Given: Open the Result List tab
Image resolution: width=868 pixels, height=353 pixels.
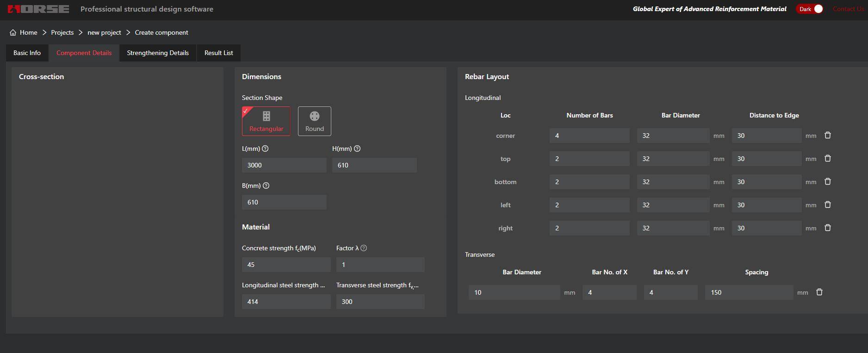Looking at the screenshot, I should click(x=218, y=53).
